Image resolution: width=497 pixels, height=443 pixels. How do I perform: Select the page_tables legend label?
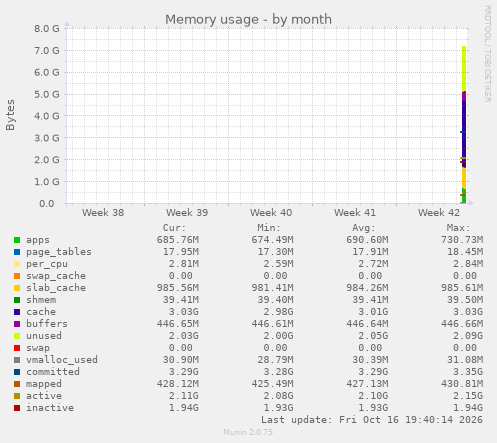click(x=59, y=252)
